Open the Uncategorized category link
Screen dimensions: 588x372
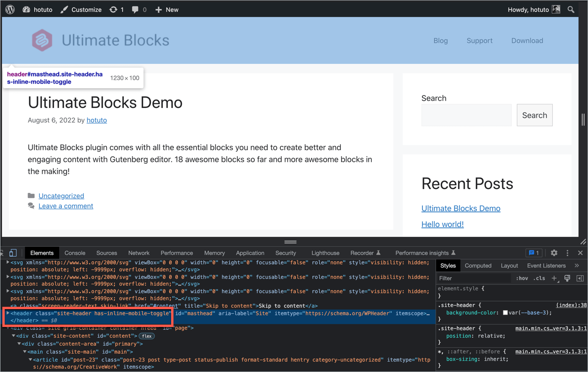pyautogui.click(x=61, y=196)
